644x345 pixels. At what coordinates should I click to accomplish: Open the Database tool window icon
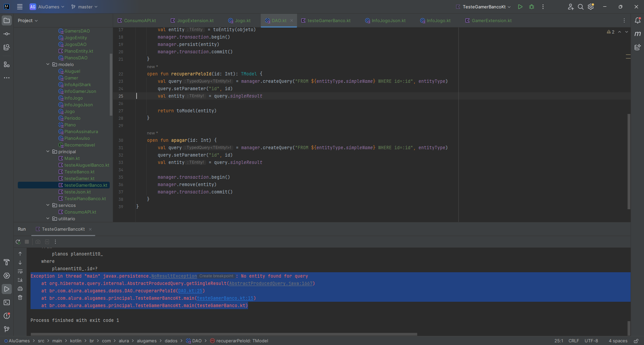click(7, 47)
